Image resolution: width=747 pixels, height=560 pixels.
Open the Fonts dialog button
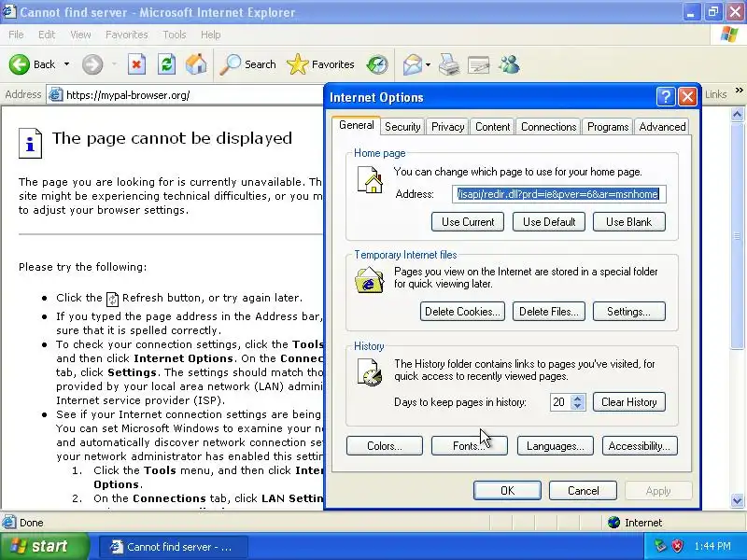click(470, 446)
